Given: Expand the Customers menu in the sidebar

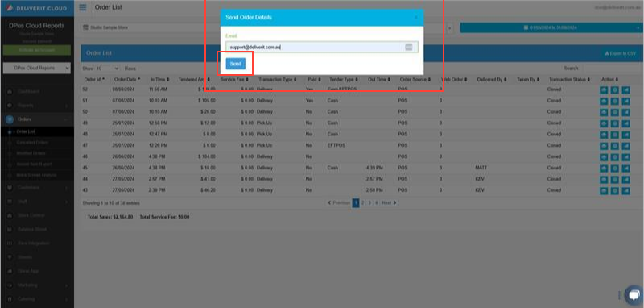Looking at the screenshot, I should pos(37,188).
